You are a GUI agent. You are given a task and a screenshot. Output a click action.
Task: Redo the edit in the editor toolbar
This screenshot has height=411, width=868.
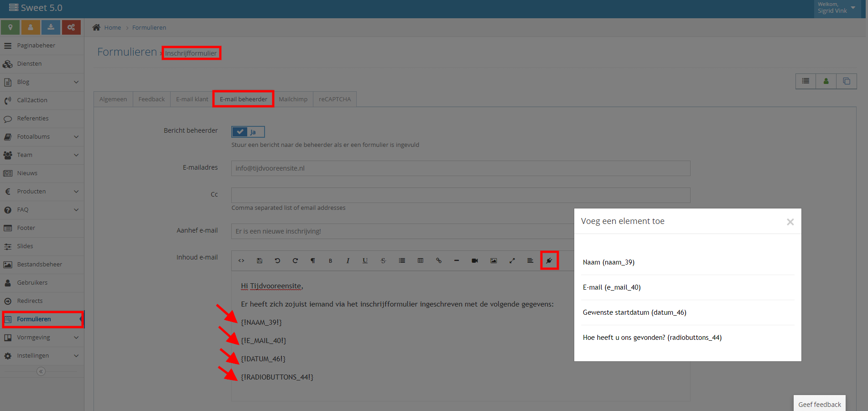(x=295, y=260)
